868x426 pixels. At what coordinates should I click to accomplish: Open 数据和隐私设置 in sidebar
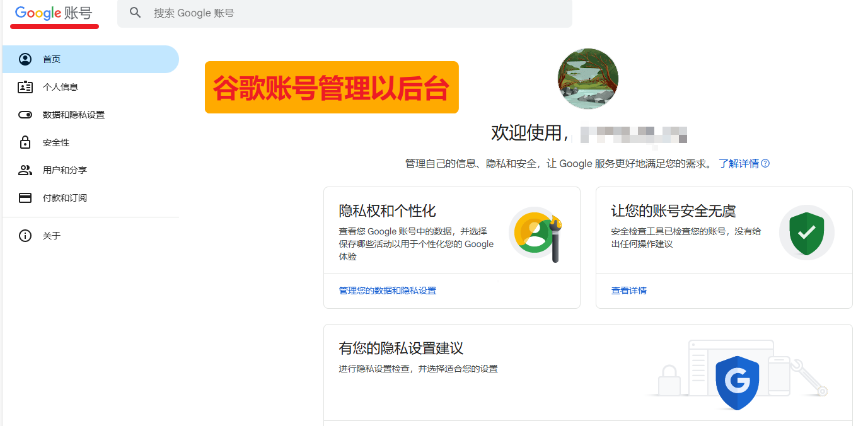click(90, 115)
